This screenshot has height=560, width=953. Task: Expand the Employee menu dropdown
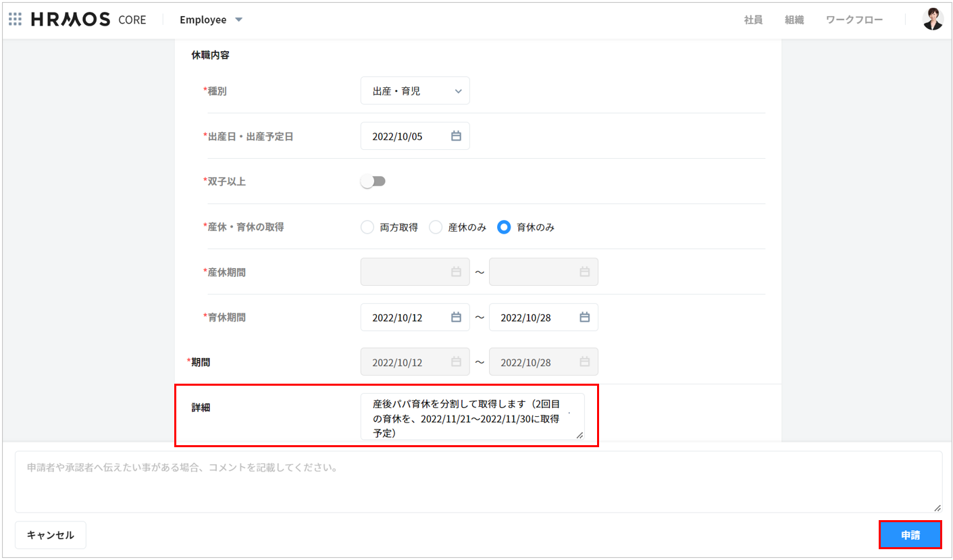click(211, 20)
